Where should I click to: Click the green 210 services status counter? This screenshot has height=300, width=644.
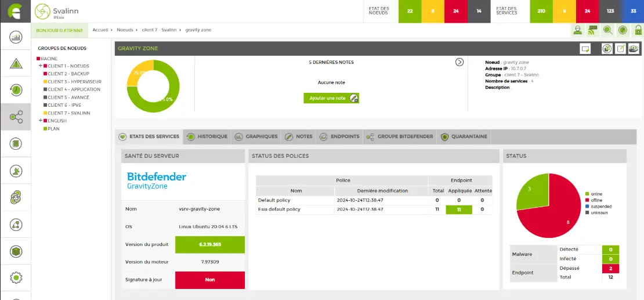tap(541, 11)
